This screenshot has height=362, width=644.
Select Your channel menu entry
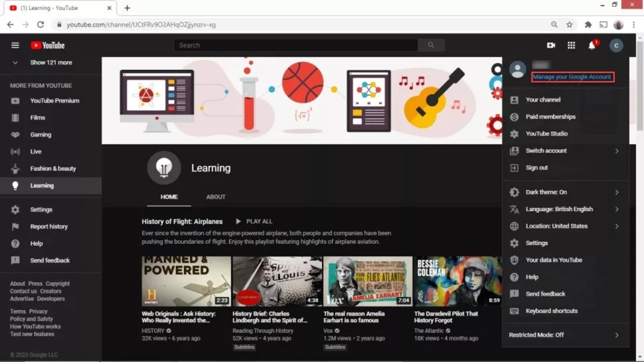(x=565, y=100)
